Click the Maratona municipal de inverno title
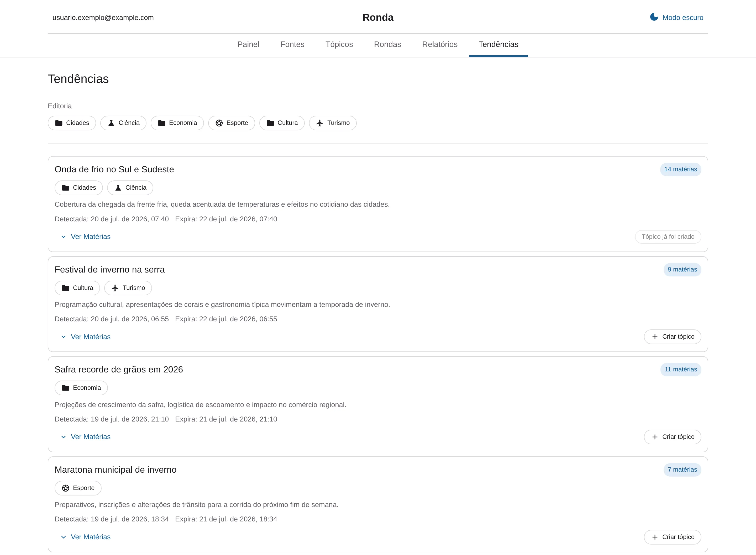756x555 pixels. pyautogui.click(x=116, y=470)
